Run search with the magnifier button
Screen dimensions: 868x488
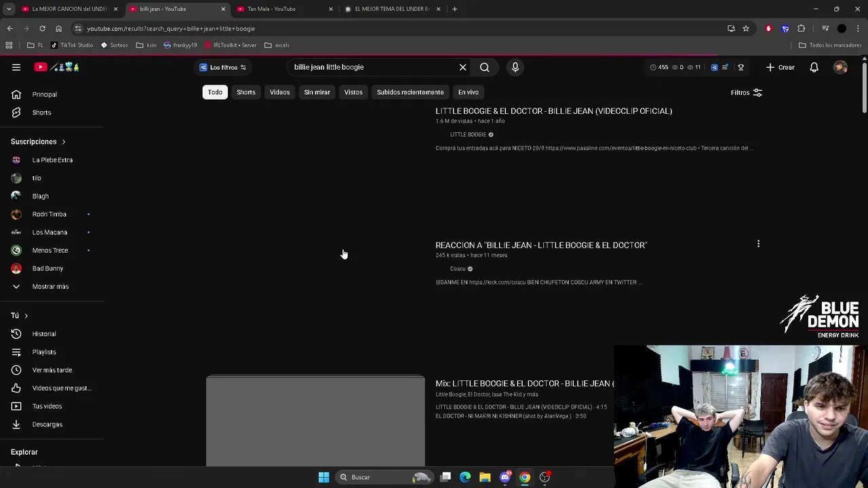point(484,67)
